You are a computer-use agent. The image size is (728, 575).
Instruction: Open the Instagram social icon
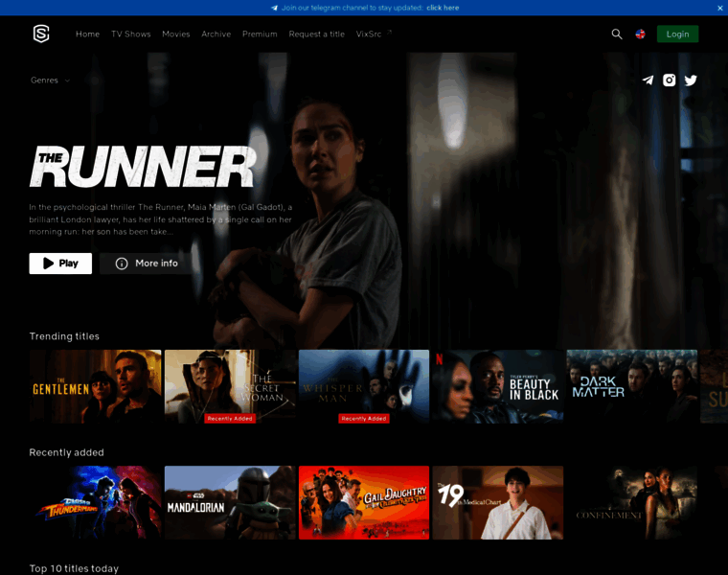(669, 80)
